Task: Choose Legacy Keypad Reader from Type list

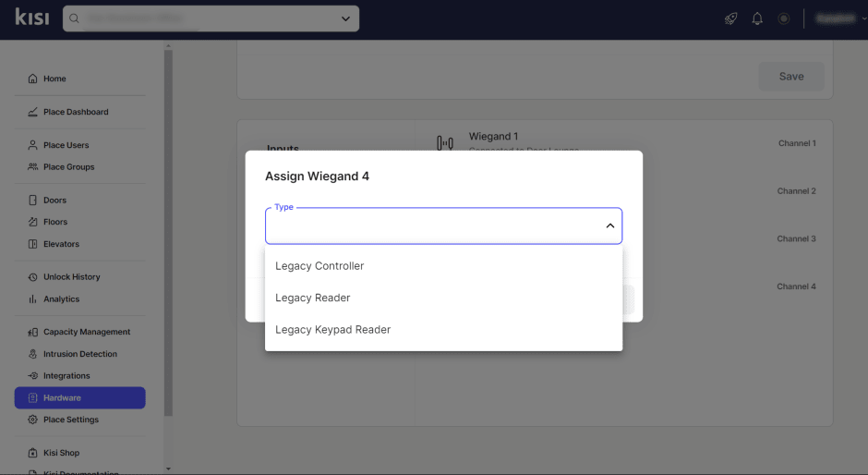Action: 443,330
